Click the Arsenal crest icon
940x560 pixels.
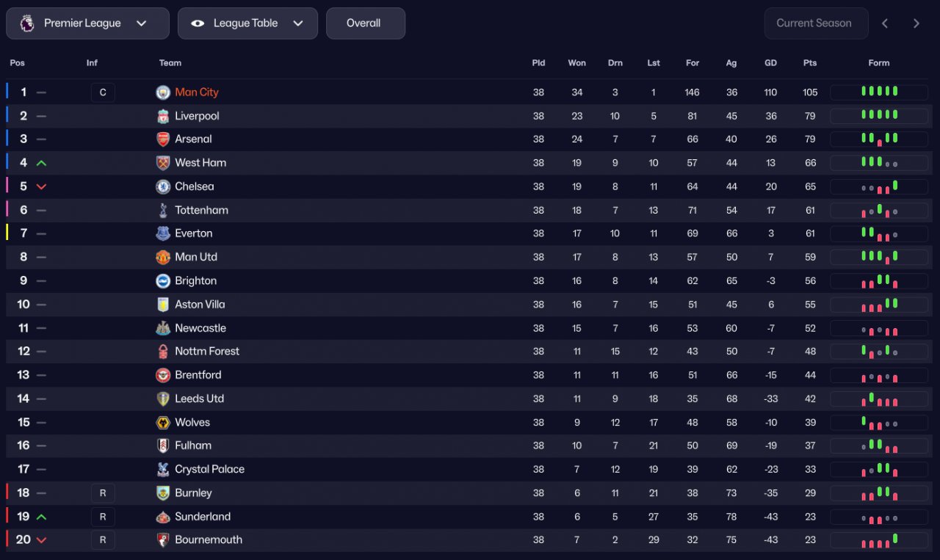[163, 139]
